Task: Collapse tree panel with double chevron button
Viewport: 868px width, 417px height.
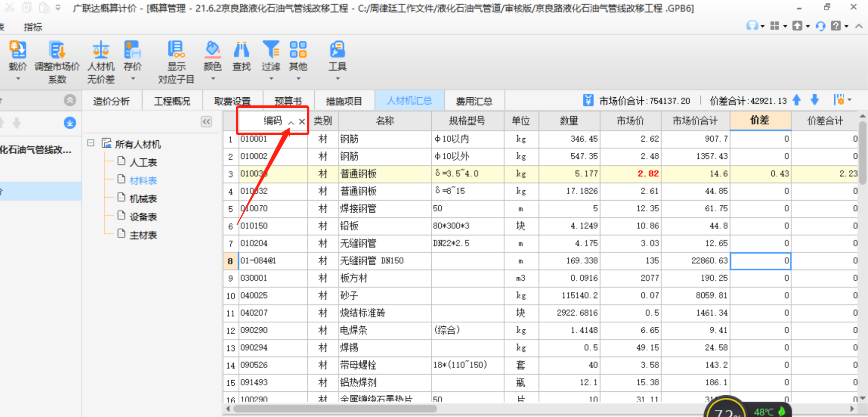Action: pyautogui.click(x=207, y=122)
